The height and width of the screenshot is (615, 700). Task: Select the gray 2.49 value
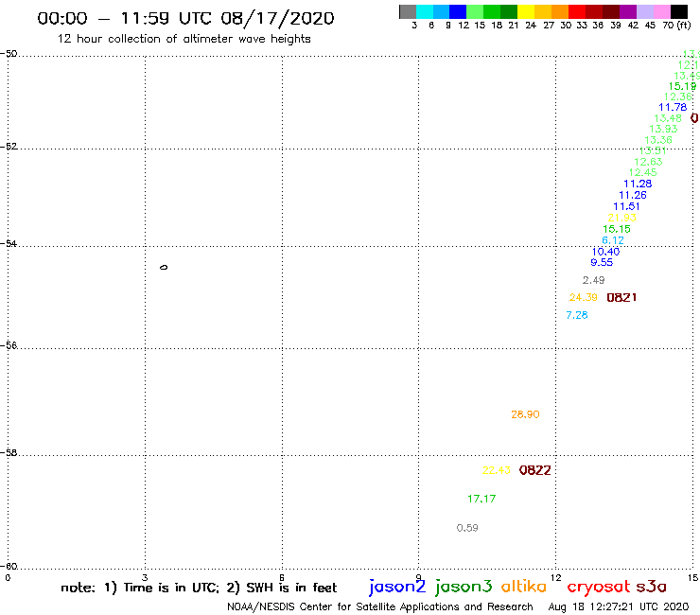click(x=593, y=280)
